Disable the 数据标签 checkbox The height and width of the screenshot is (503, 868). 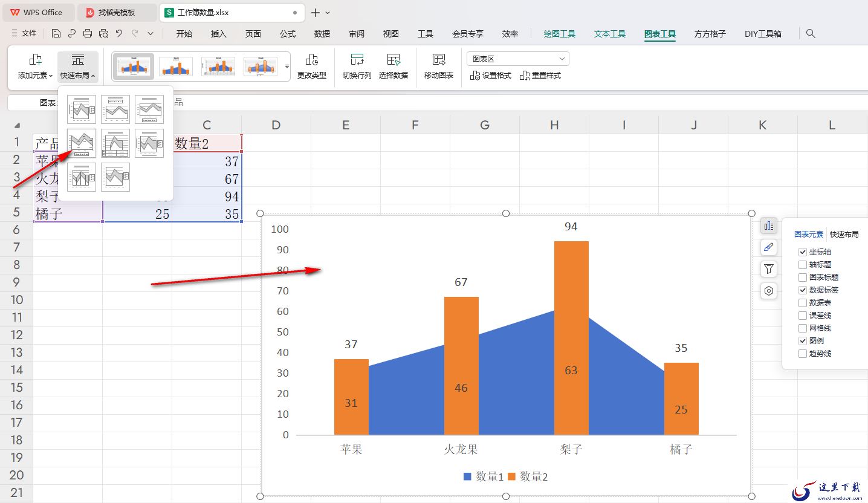click(x=803, y=290)
